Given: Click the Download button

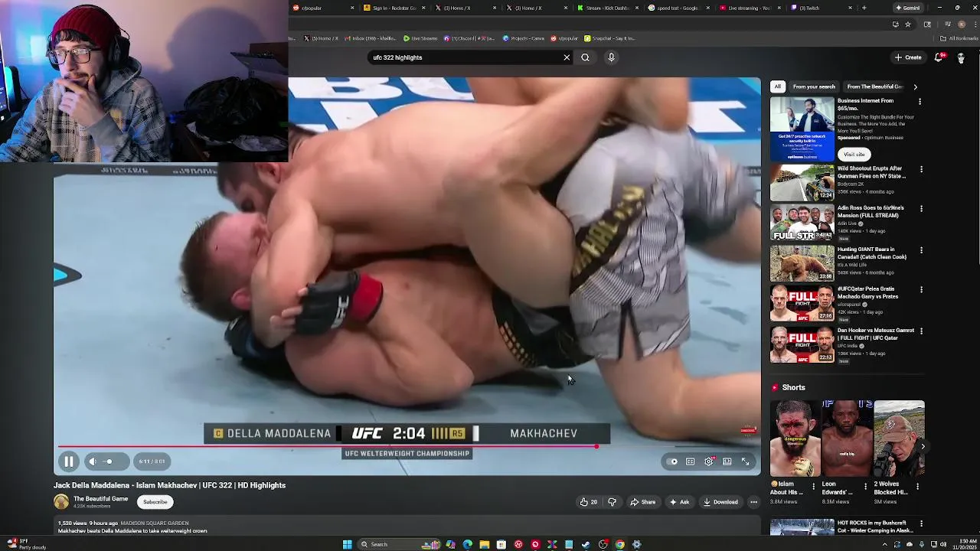Looking at the screenshot, I should pyautogui.click(x=720, y=502).
